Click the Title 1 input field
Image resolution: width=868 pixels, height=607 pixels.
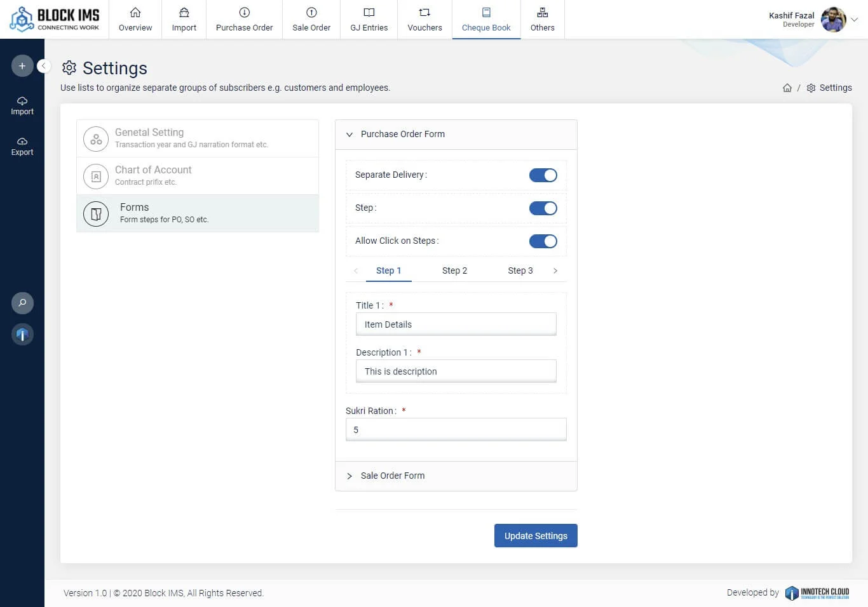456,324
